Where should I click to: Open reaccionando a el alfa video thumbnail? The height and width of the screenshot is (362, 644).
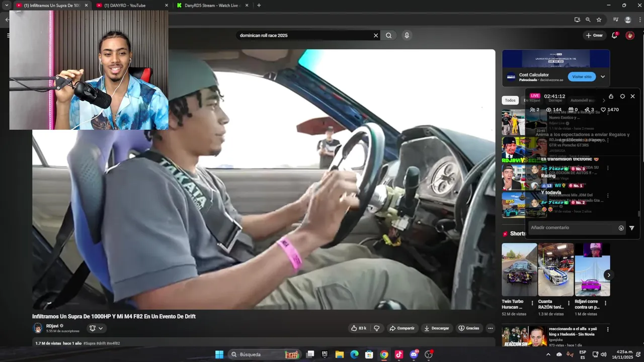pos(524,336)
